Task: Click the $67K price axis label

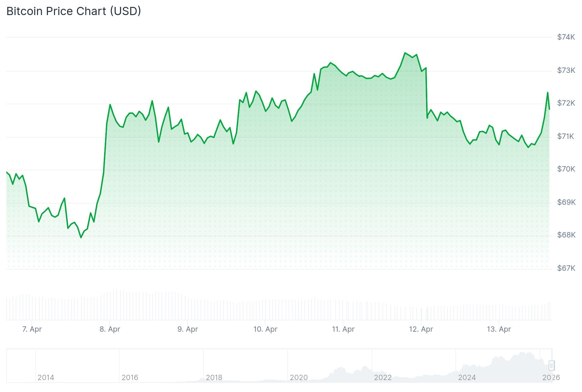Action: pos(566,268)
